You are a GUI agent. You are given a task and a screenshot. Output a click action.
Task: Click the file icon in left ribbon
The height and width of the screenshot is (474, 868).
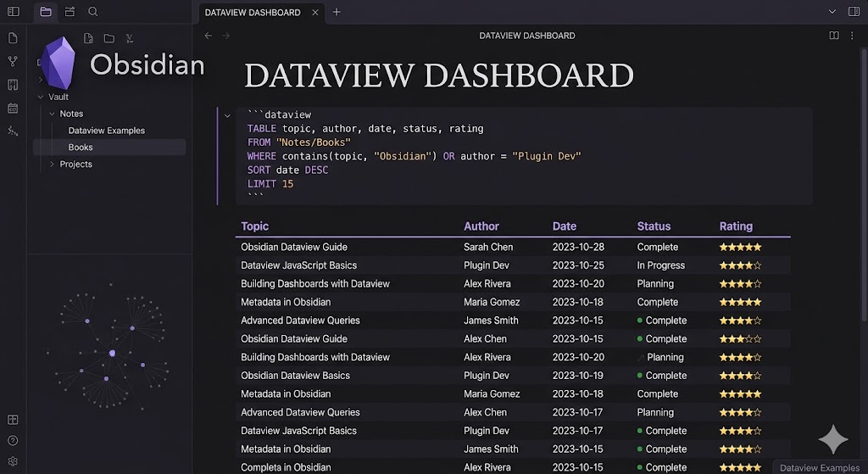[x=13, y=37]
